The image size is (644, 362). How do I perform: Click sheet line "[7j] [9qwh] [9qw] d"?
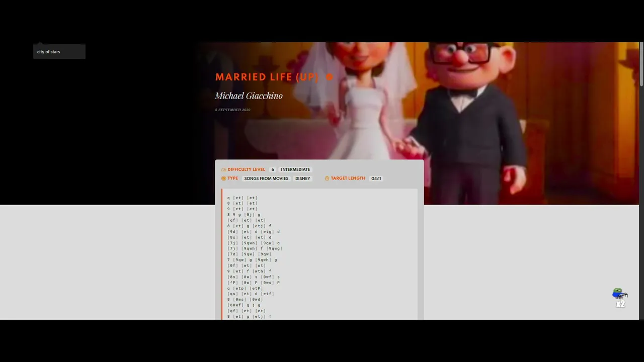[253, 243]
